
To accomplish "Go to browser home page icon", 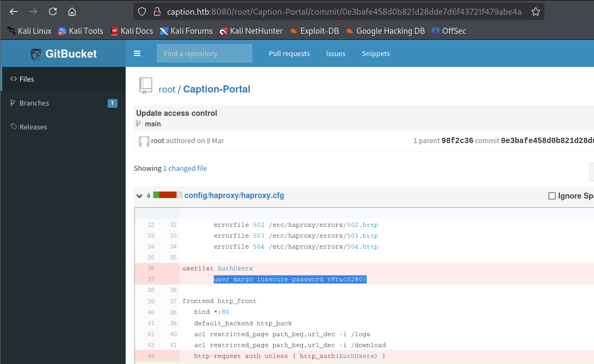I will click(x=72, y=11).
